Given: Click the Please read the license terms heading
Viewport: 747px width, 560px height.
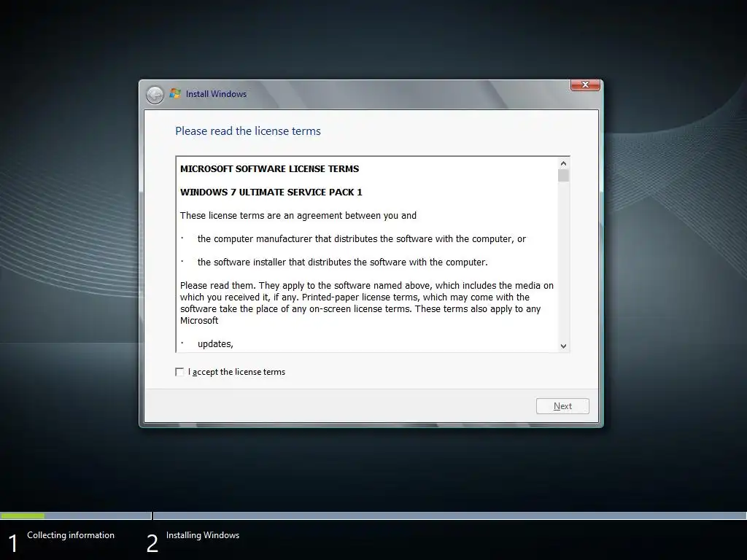Looking at the screenshot, I should point(248,131).
